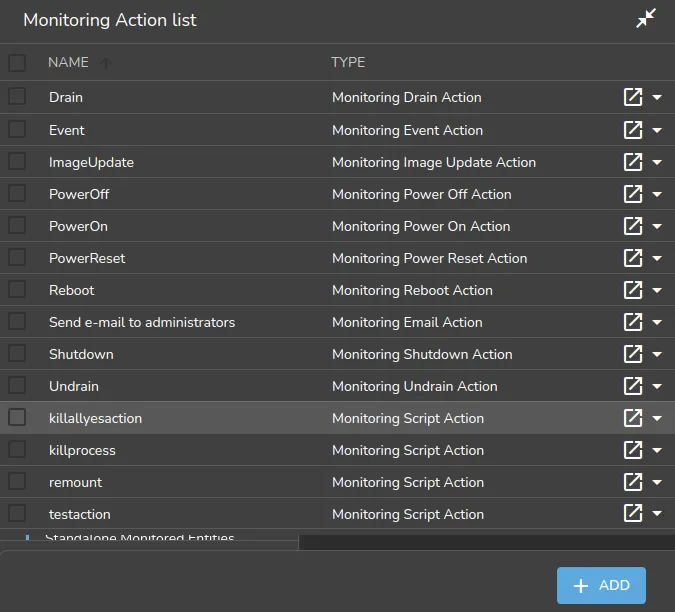Viewport: 675px width, 612px height.
Task: Open the Reboot row's edit icon
Action: [633, 290]
